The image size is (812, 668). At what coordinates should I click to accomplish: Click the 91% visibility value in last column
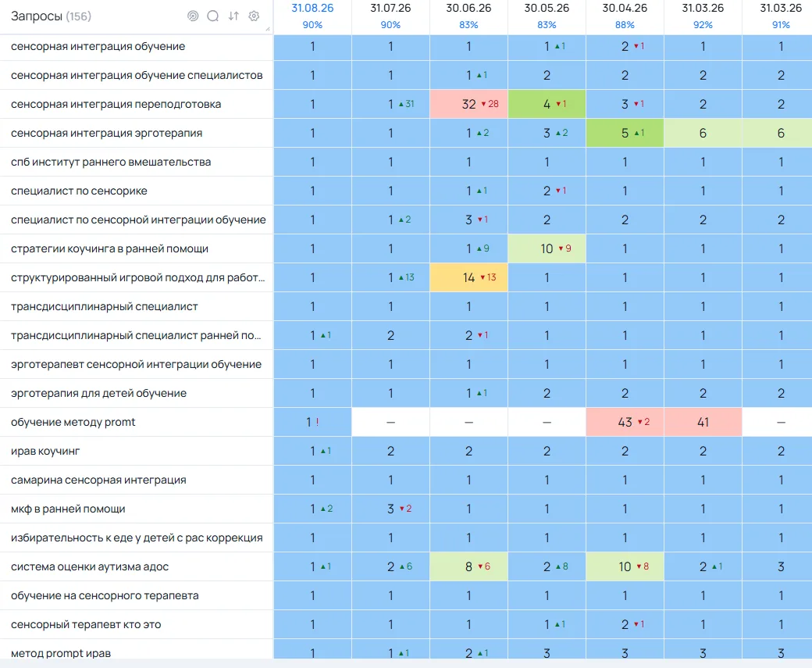point(781,25)
